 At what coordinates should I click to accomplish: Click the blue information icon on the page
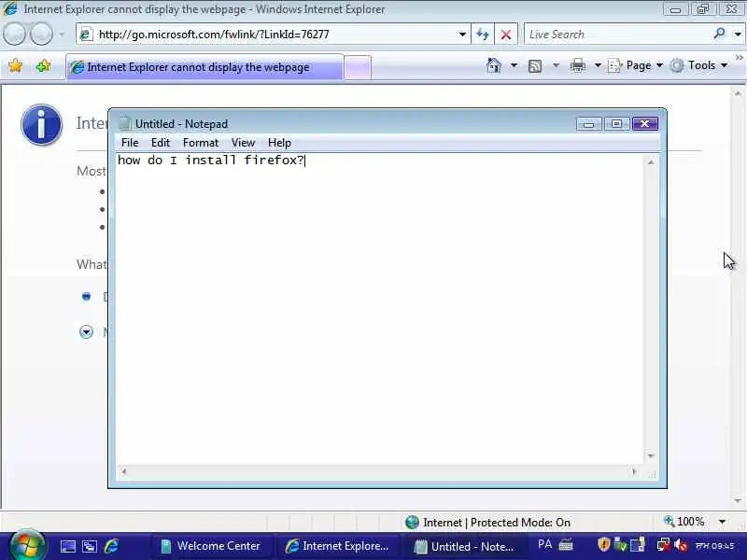(x=41, y=125)
